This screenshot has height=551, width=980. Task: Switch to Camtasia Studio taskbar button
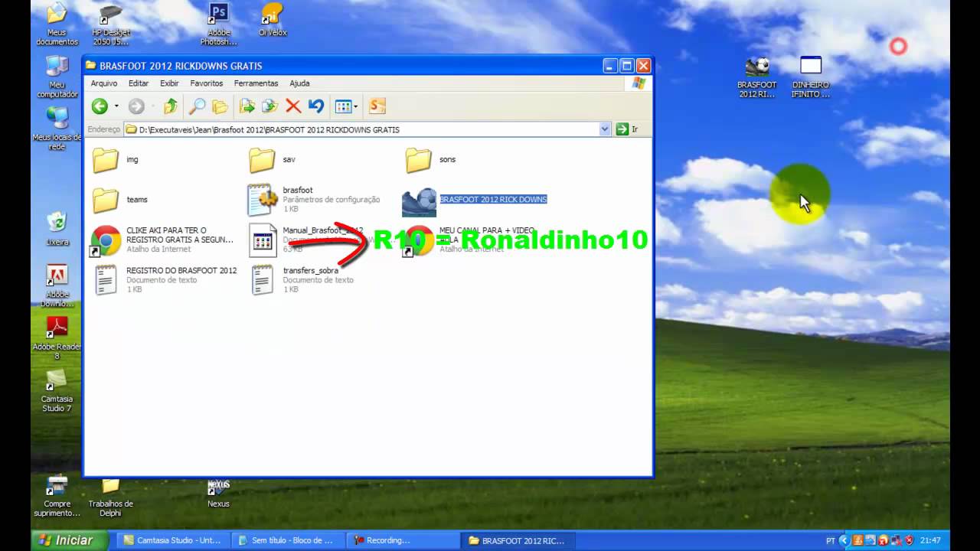[172, 540]
